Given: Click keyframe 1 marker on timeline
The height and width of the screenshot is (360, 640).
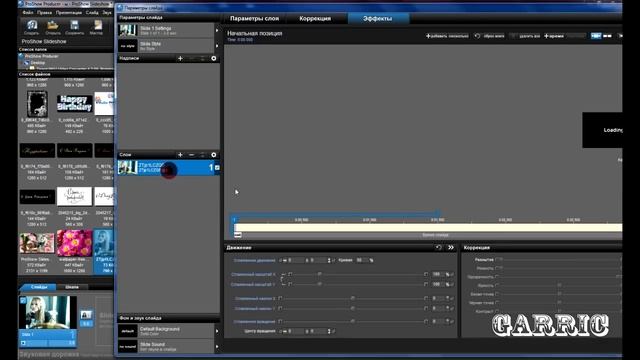Looking at the screenshot, I should (234, 220).
